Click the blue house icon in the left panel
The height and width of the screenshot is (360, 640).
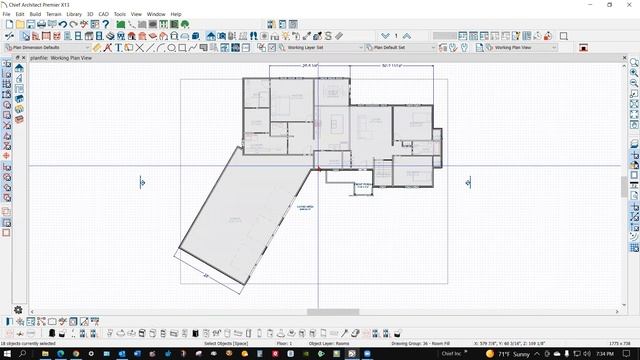[x=19, y=68]
